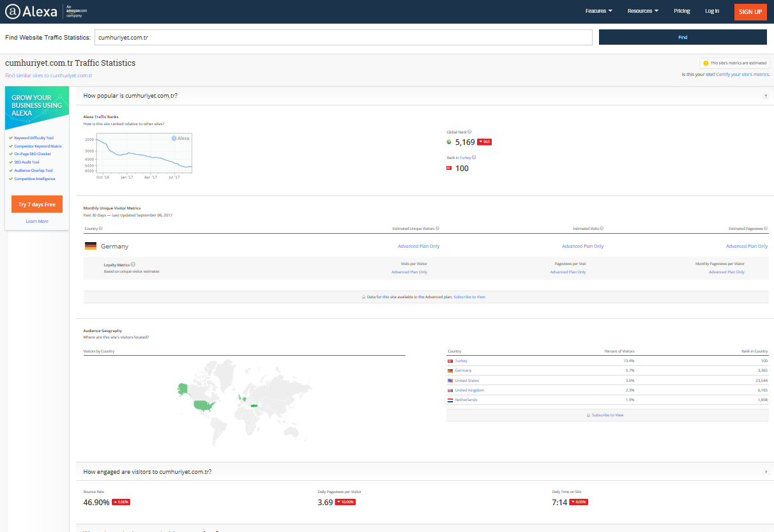This screenshot has width=774, height=532.
Task: Click Log In in the header
Action: pos(712,11)
